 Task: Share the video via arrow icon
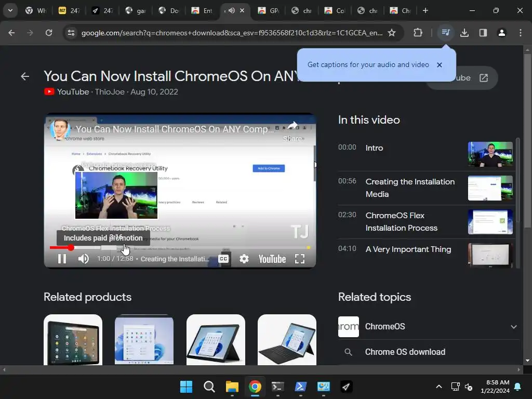tap(292, 126)
